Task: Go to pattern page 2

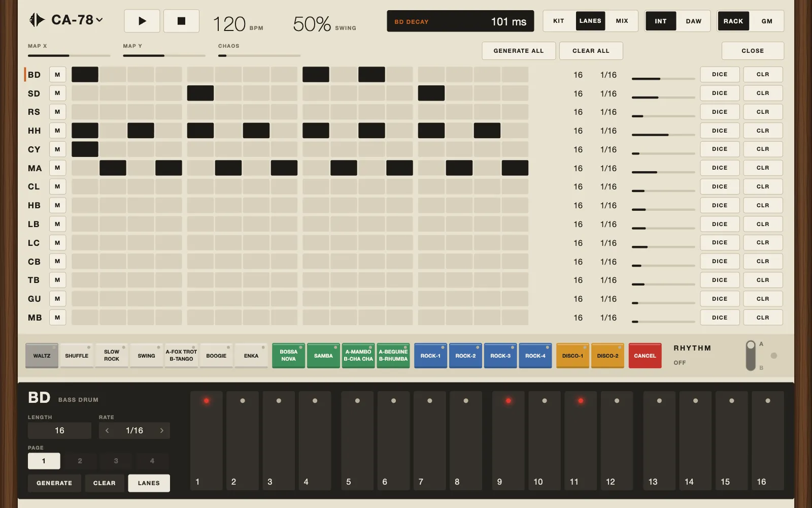Action: pos(80,461)
